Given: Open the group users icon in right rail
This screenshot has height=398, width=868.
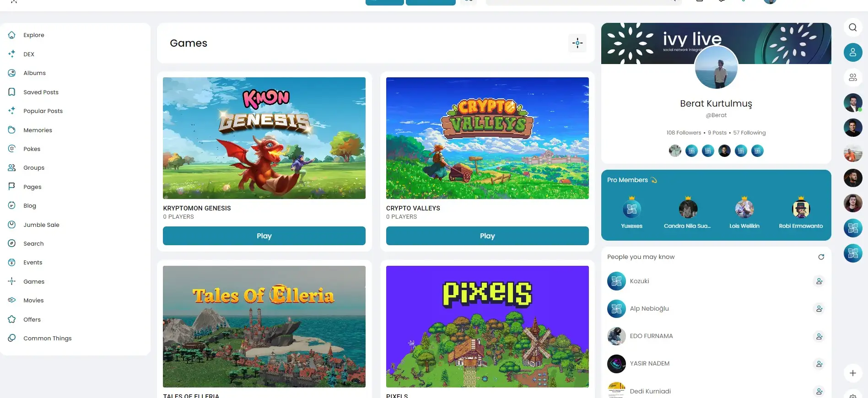Looking at the screenshot, I should (853, 78).
